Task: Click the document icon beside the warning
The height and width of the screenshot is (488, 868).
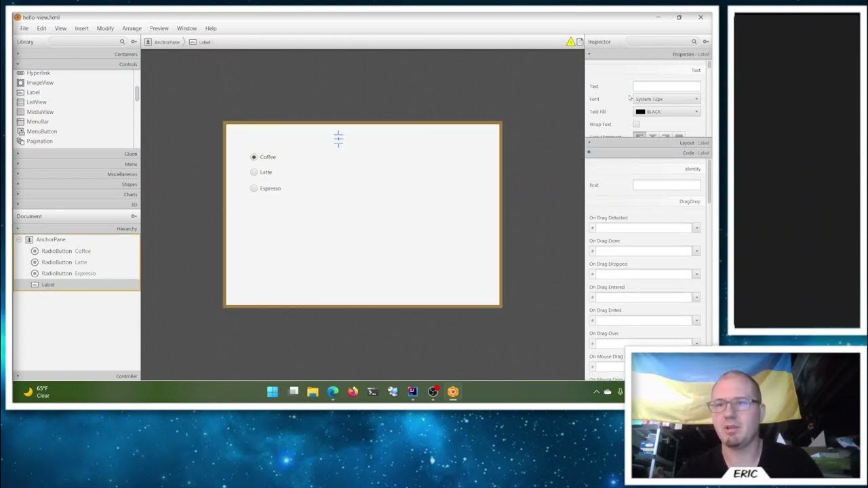Action: tap(580, 42)
